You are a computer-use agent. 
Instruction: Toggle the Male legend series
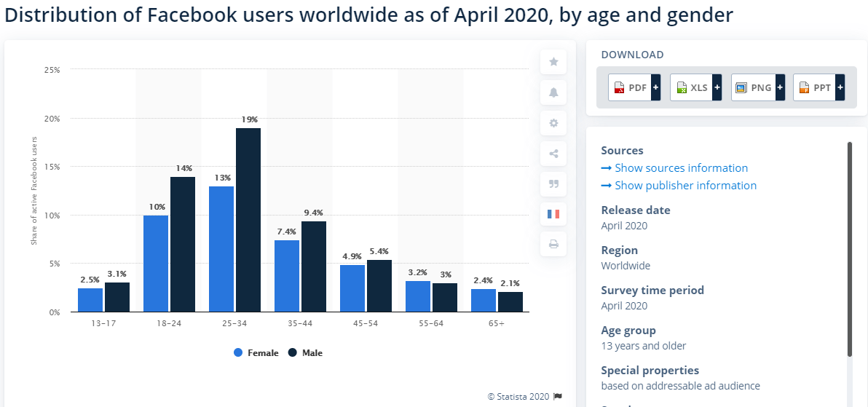click(x=306, y=352)
